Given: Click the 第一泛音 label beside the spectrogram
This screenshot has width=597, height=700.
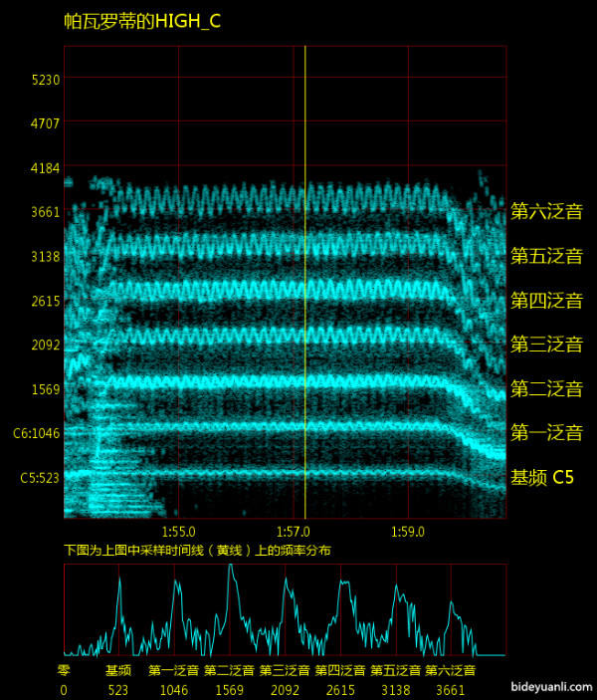Looking at the screenshot, I should [x=546, y=432].
